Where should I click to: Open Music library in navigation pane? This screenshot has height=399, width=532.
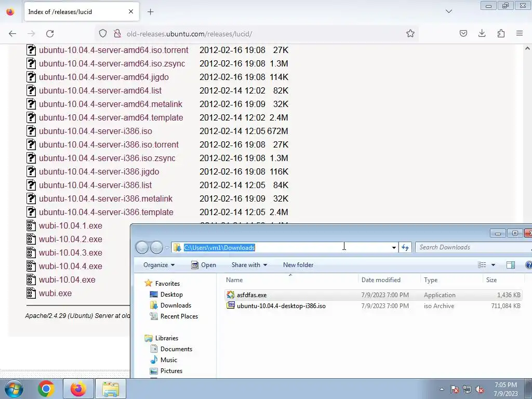169,360
